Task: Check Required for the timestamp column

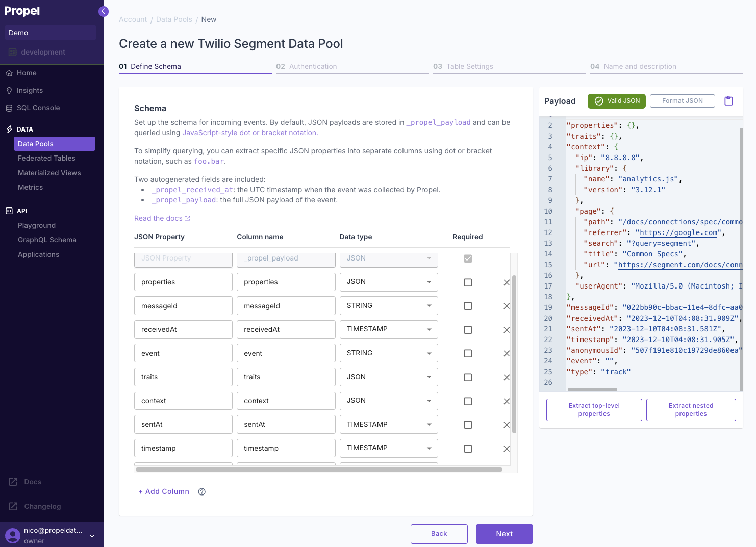Action: (468, 448)
